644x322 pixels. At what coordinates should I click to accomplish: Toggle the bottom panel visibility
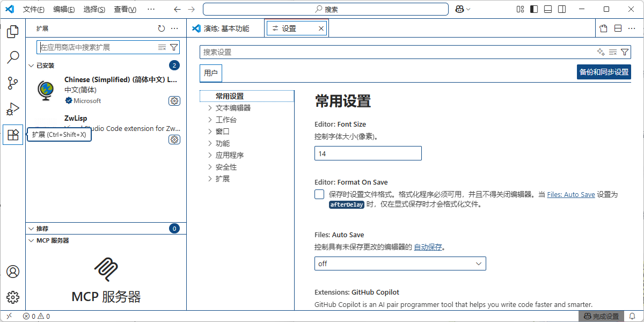[548, 9]
